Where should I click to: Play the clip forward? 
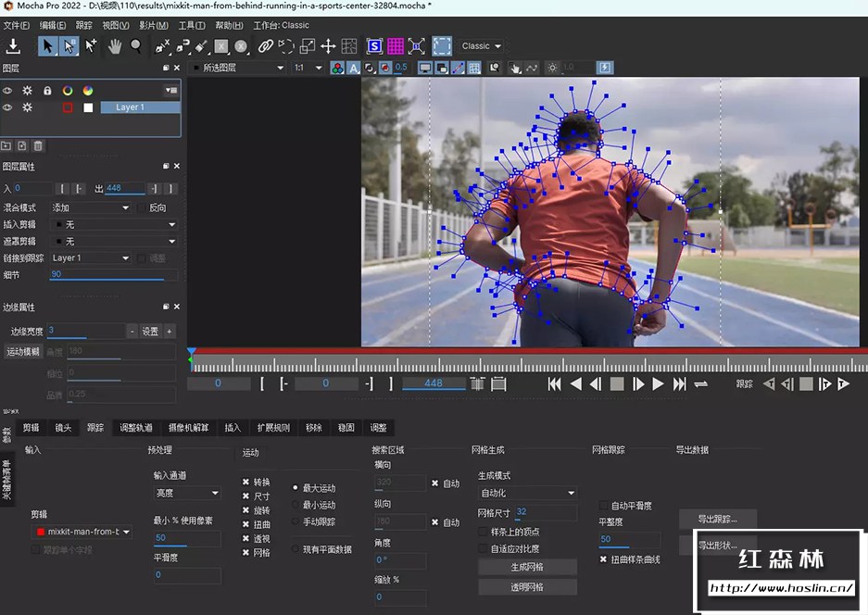pyautogui.click(x=659, y=383)
